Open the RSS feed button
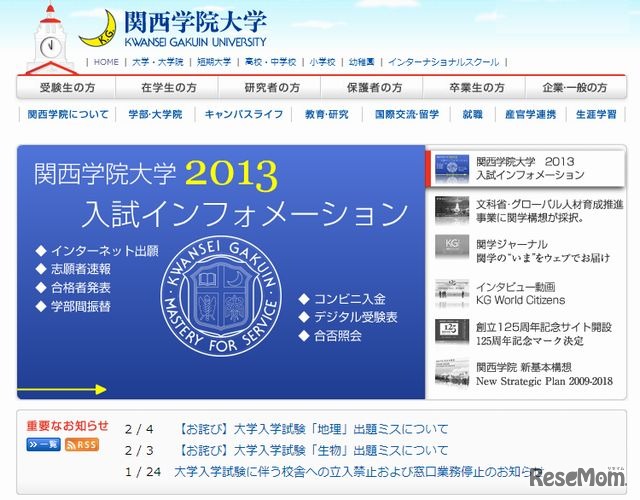 [x=82, y=444]
